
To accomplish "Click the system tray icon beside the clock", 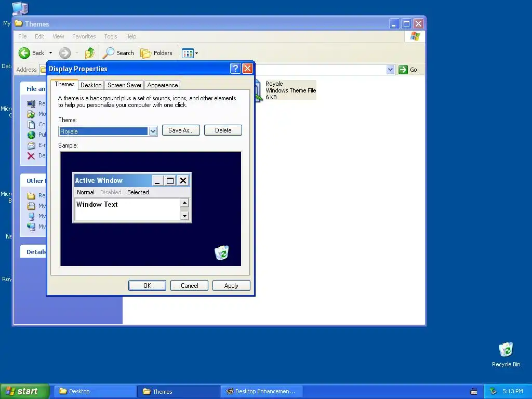I will coord(493,392).
